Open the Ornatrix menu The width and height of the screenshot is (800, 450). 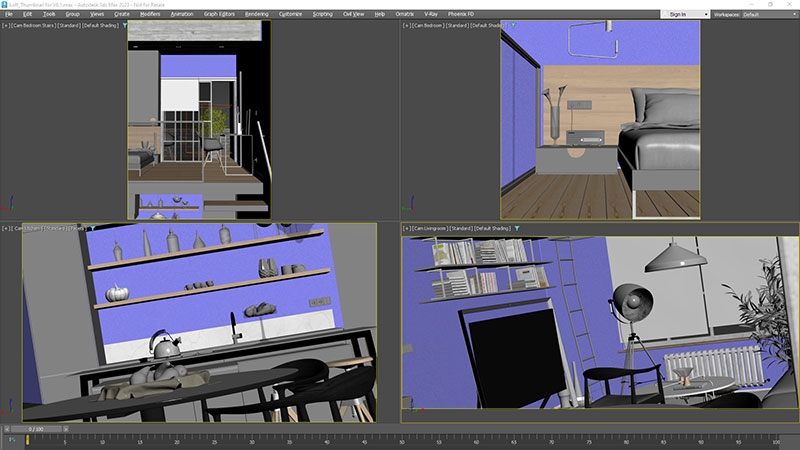click(x=405, y=14)
